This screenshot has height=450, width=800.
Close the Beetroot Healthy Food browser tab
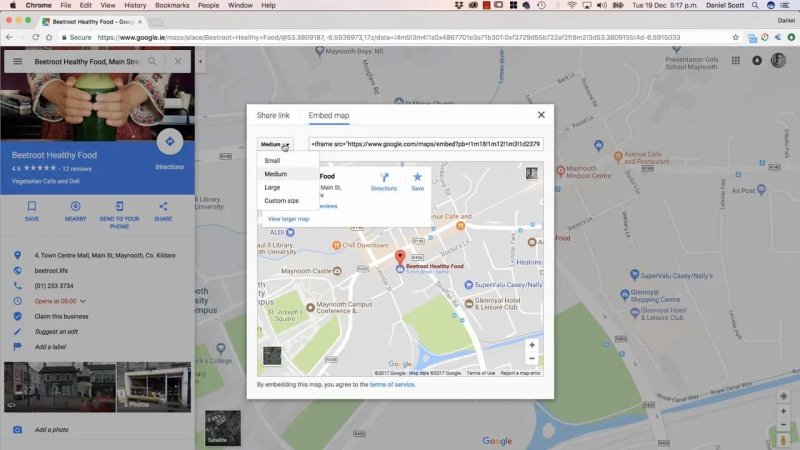140,22
